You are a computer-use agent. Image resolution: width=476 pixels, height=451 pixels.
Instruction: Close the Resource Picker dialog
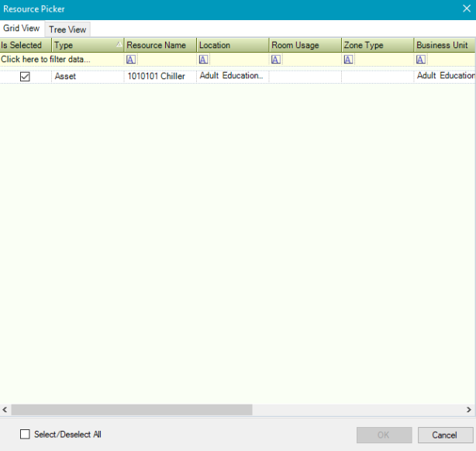point(466,9)
